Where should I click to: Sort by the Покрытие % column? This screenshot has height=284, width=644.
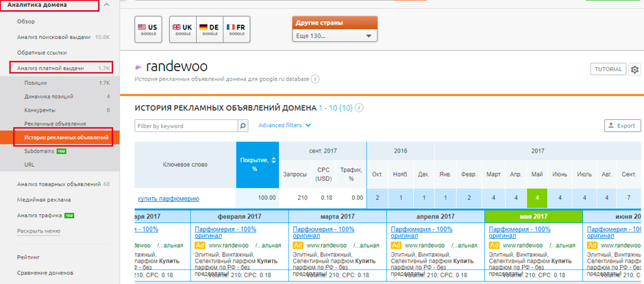coord(258,165)
